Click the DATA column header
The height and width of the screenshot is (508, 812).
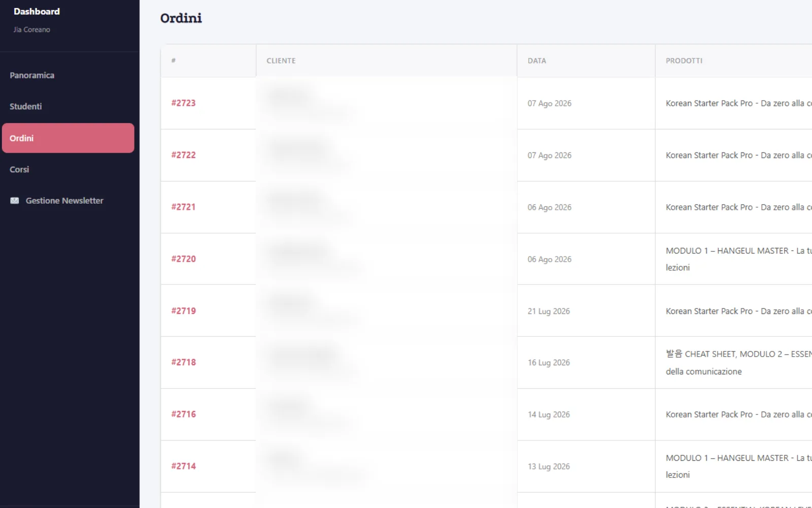pyautogui.click(x=537, y=60)
